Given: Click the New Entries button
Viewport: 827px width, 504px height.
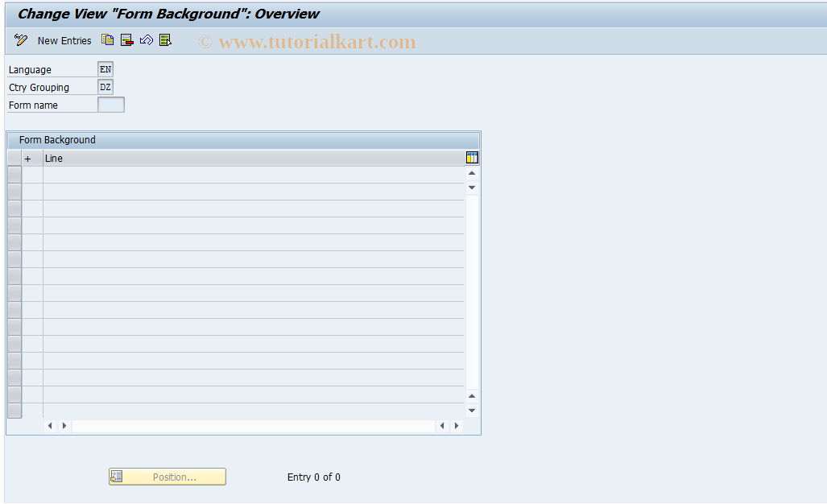Looking at the screenshot, I should (x=64, y=40).
